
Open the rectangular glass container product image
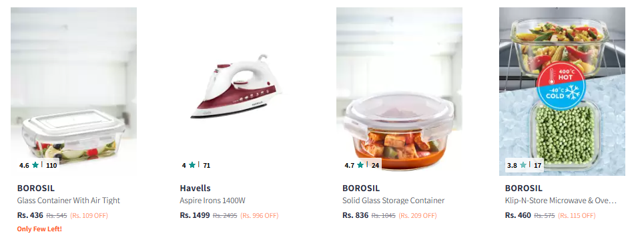(73, 92)
